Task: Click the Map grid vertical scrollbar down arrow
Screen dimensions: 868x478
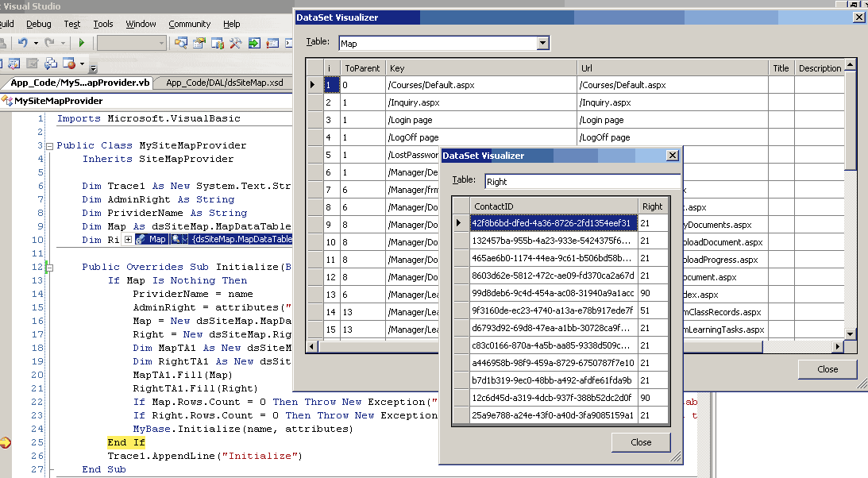Action: 851,333
